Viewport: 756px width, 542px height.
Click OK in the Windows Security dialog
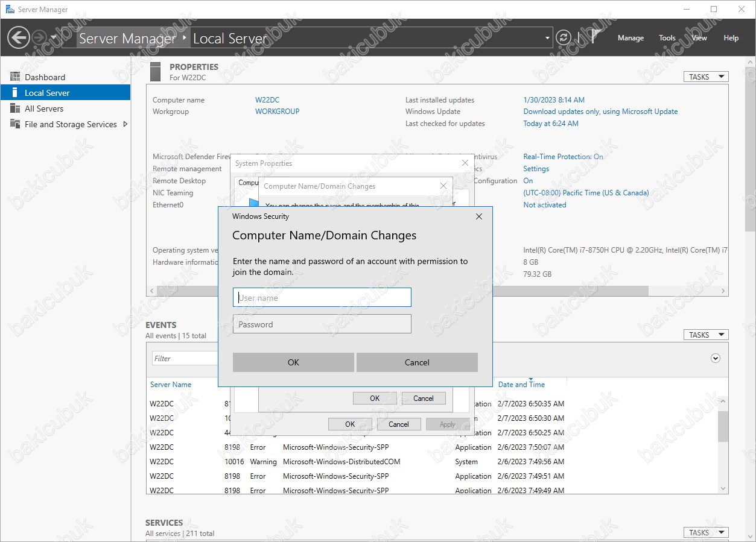point(293,362)
